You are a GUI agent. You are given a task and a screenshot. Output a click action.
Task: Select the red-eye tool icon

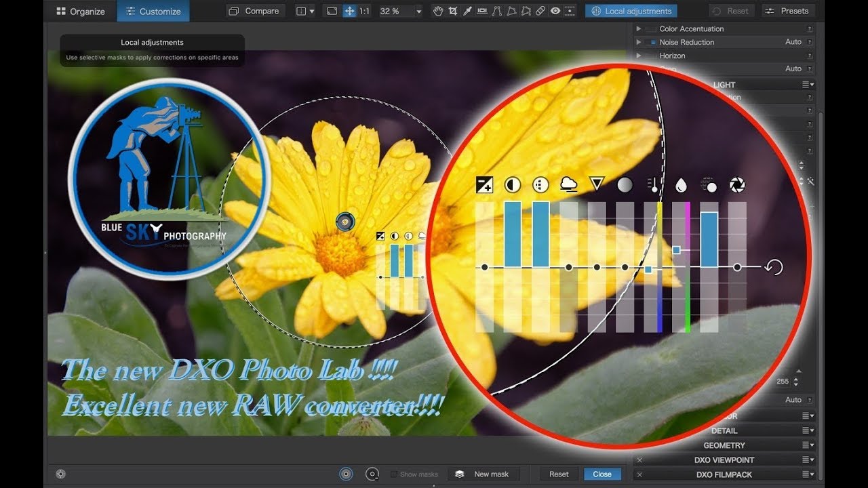click(x=555, y=11)
